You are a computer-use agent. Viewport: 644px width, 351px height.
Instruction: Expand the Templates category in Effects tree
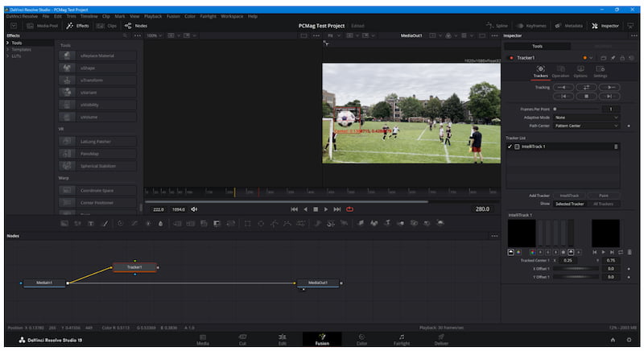(7, 49)
